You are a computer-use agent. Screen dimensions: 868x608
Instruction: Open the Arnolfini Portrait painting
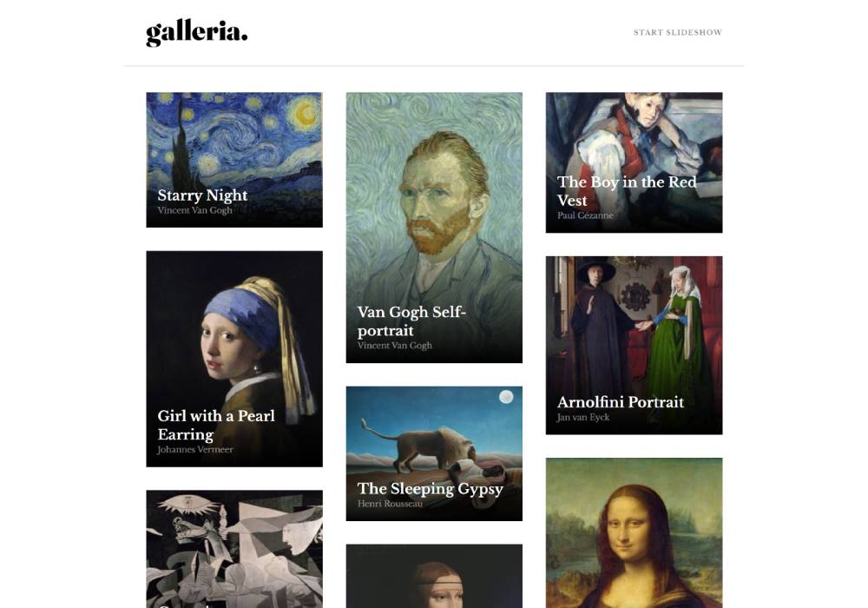pos(634,345)
